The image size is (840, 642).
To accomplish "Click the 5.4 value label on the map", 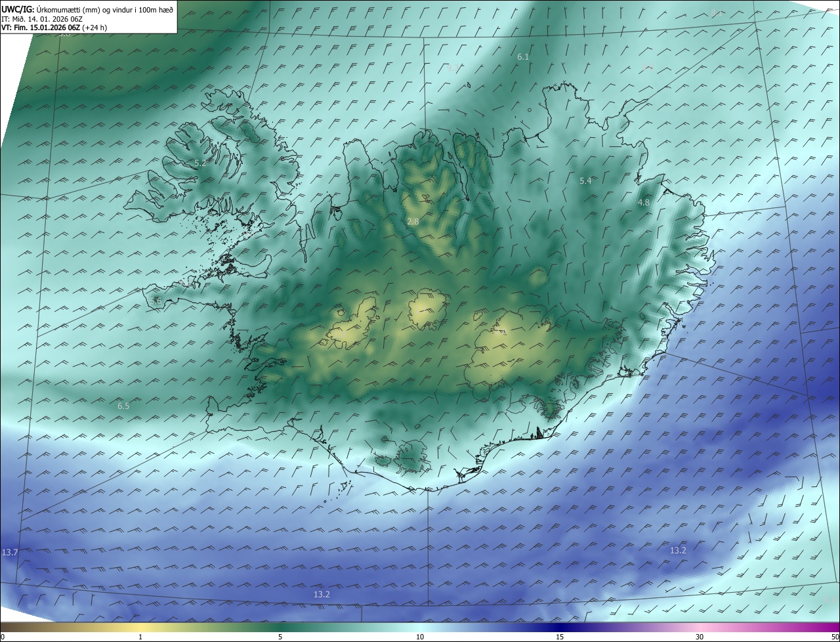I will (x=586, y=181).
